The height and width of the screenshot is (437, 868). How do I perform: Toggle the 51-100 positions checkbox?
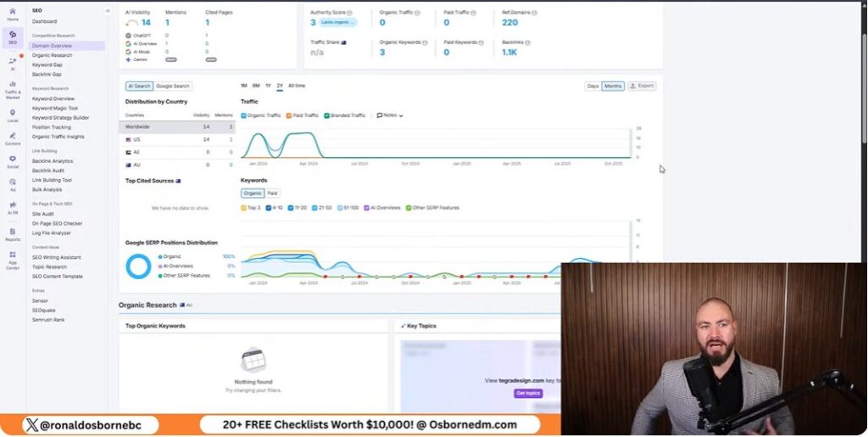click(339, 208)
